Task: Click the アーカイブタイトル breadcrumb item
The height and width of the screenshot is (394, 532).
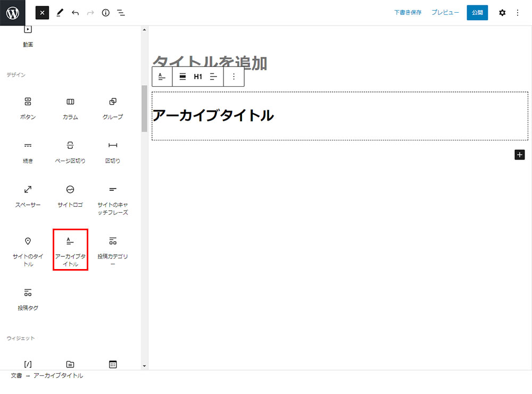Action: coord(58,376)
